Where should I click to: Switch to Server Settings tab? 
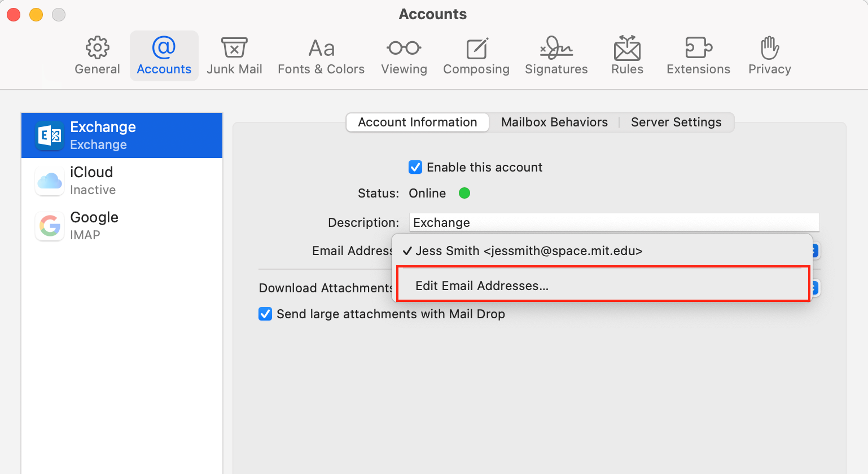(x=676, y=122)
